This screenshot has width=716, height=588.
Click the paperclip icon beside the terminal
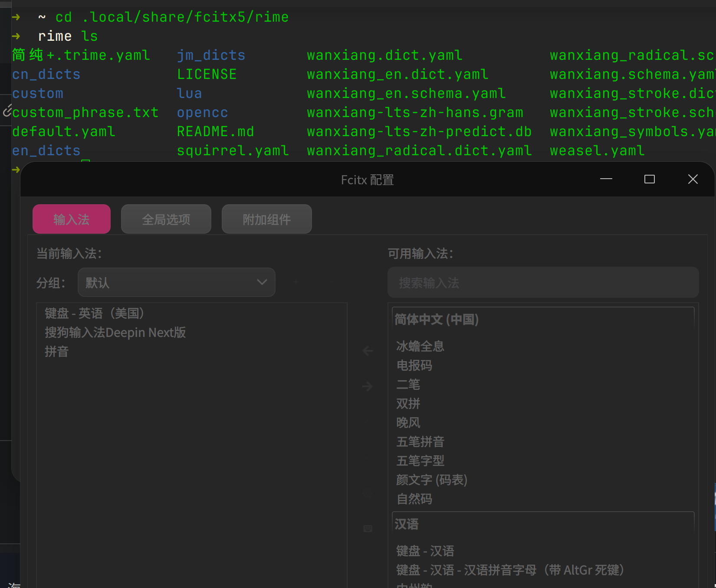(x=7, y=111)
